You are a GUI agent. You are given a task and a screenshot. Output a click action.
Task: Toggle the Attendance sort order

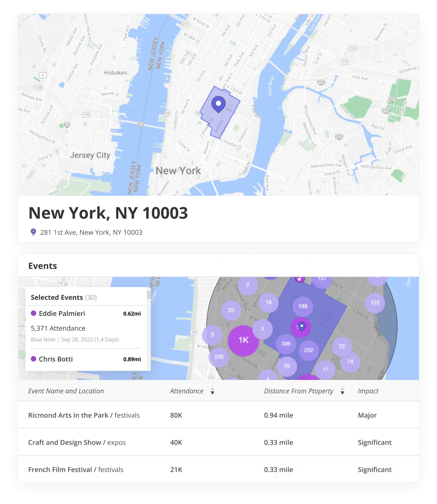tap(212, 391)
